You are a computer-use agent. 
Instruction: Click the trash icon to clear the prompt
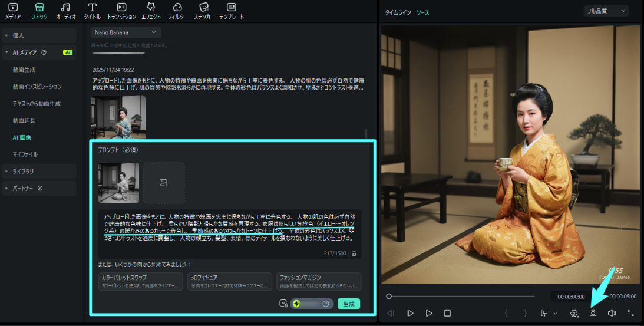click(x=354, y=253)
